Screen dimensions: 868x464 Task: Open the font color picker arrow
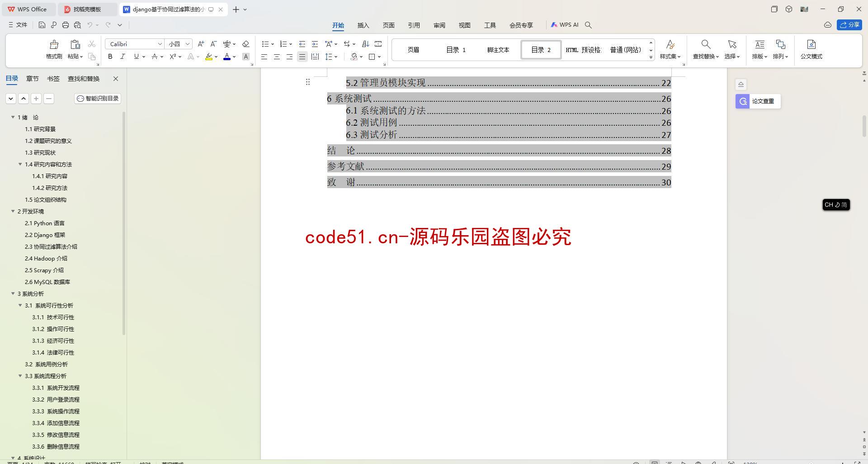[x=234, y=57]
